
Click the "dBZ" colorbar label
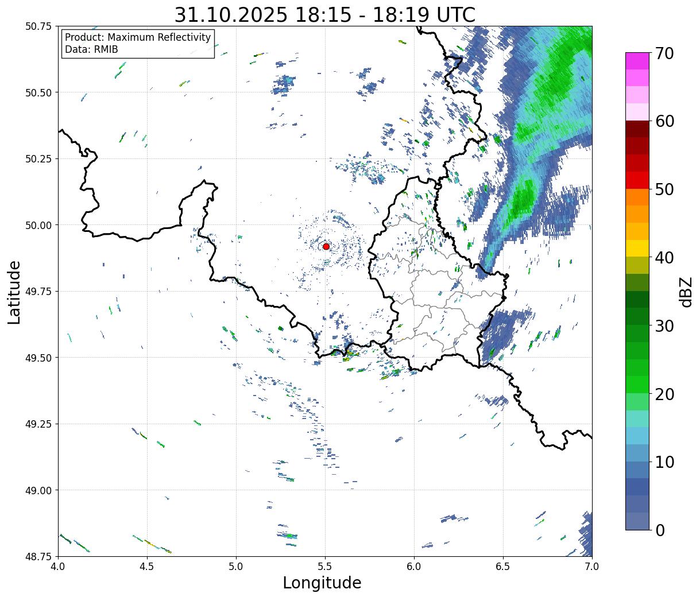coord(686,292)
